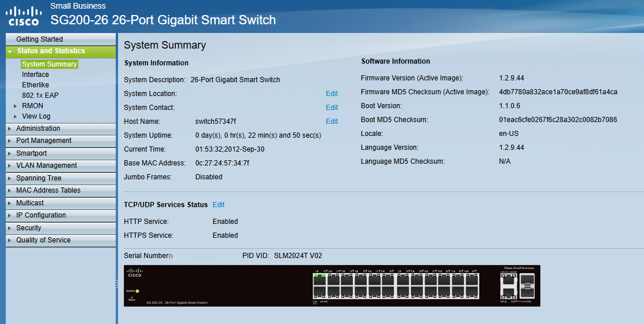The height and width of the screenshot is (324, 644).
Task: Click the Jumbo Frames Disabled value
Action: pos(209,177)
